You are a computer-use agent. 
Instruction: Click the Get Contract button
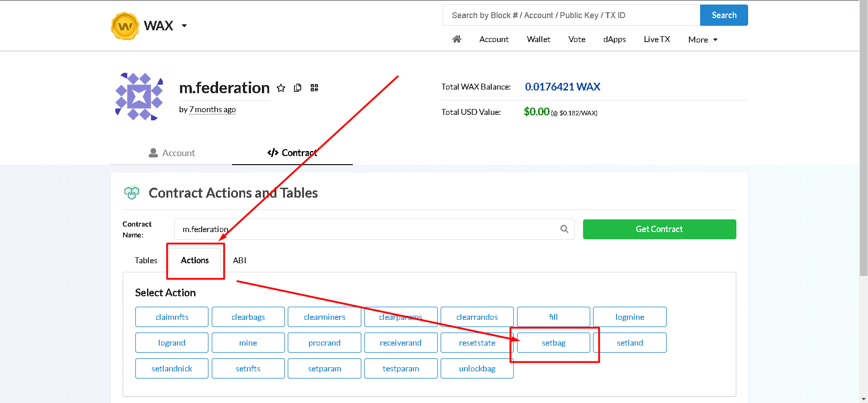[x=659, y=229]
